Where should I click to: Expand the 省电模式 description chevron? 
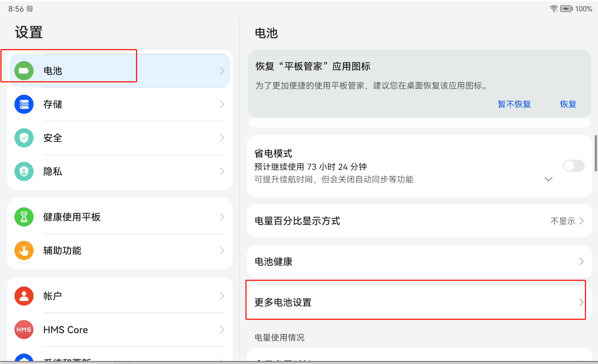click(x=548, y=179)
